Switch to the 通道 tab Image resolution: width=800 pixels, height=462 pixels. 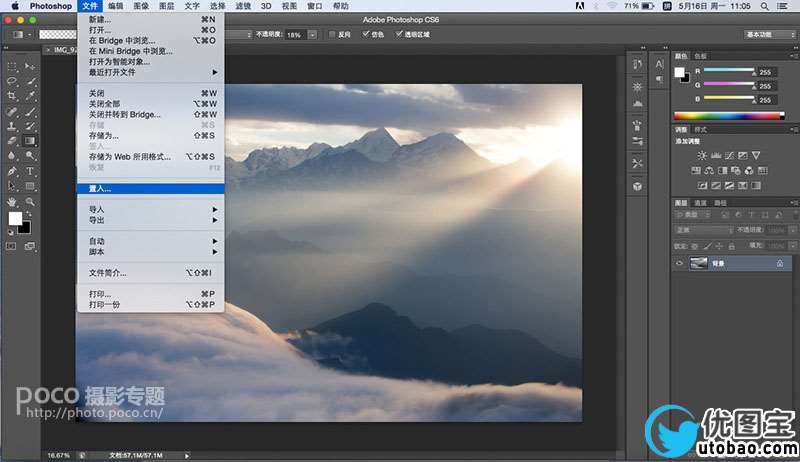(x=701, y=203)
